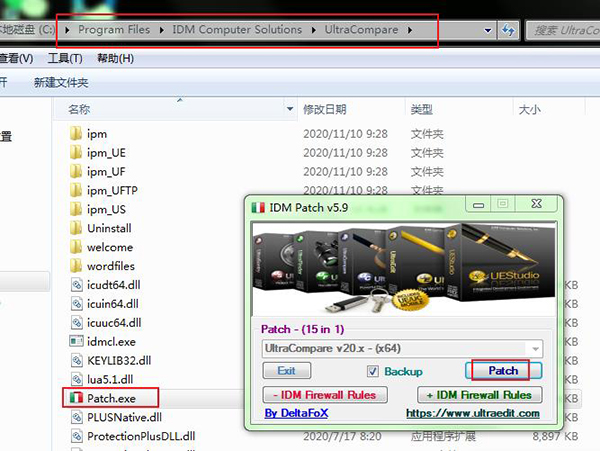The width and height of the screenshot is (600, 451).
Task: Click the ipm_UF folder icon
Action: point(76,171)
